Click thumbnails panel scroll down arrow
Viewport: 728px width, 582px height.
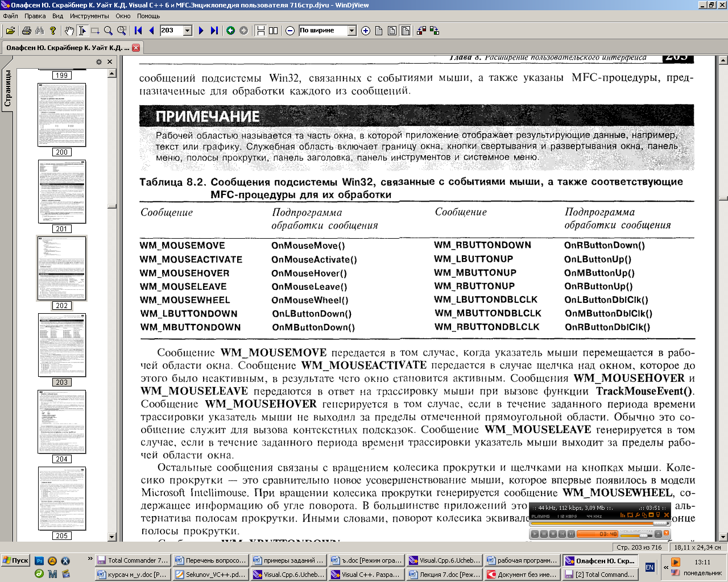[x=111, y=537]
